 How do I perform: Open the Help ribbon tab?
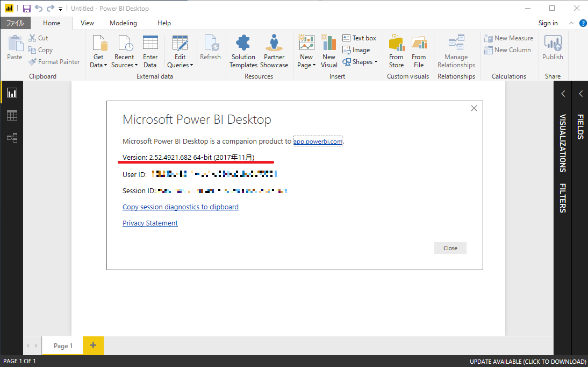tap(164, 23)
